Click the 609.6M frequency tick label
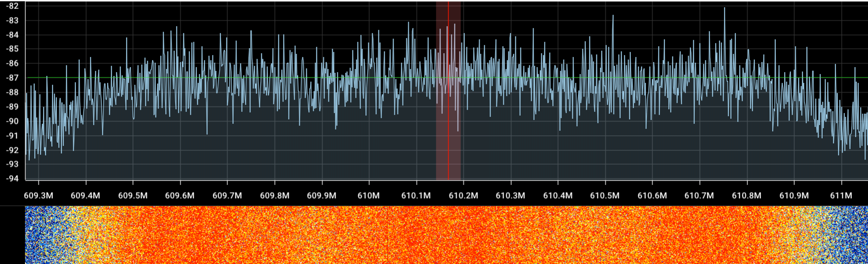The width and height of the screenshot is (868, 264). [179, 196]
